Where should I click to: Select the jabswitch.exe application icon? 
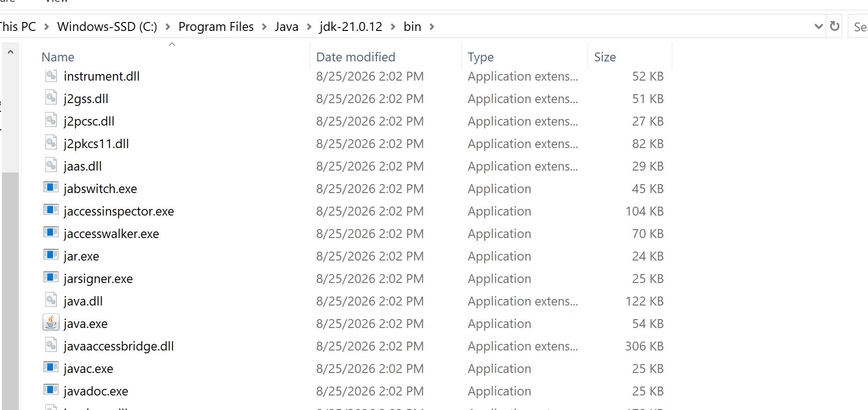[x=51, y=187]
